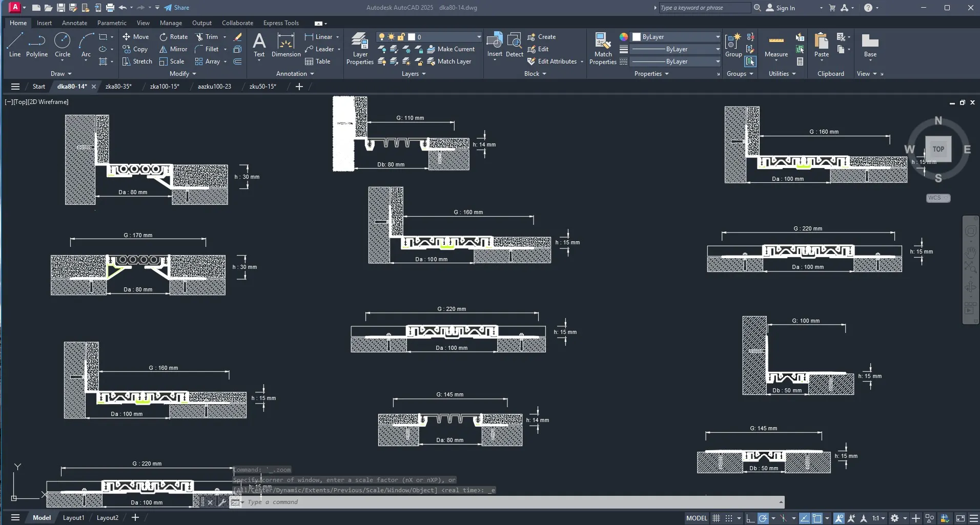Switch to the zka80-35 drawing tab
The width and height of the screenshot is (980, 525).
(x=118, y=87)
